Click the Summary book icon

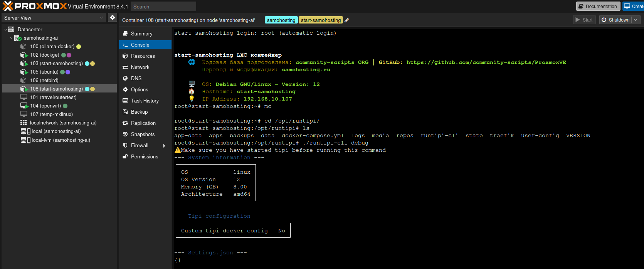tap(125, 34)
